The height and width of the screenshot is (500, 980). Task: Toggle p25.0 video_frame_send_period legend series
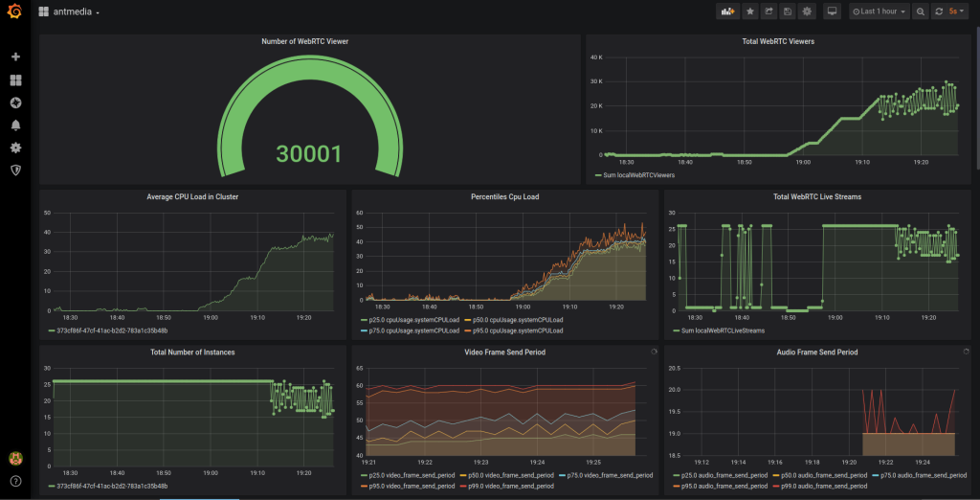click(x=410, y=476)
